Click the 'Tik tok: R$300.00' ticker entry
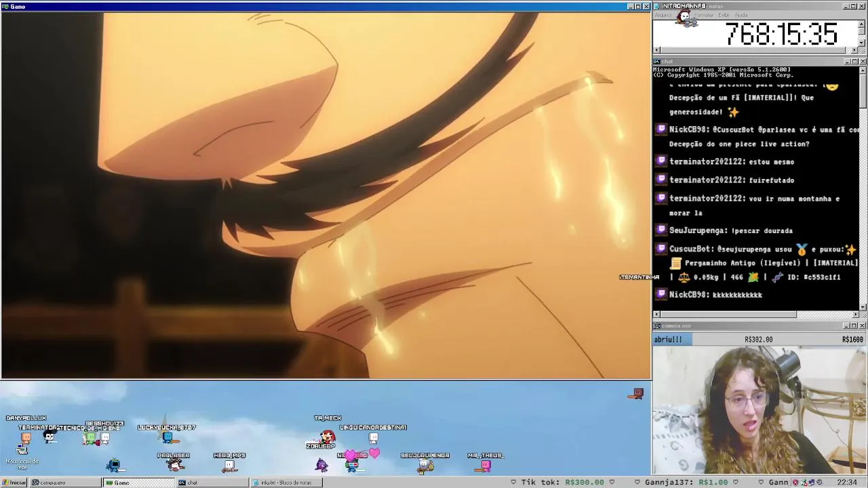Viewport: 868px width, 488px height. click(561, 482)
